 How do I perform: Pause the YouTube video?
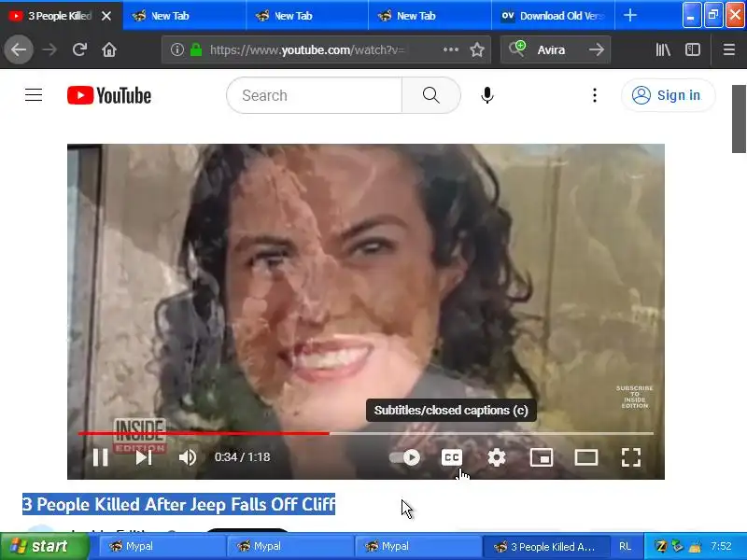click(101, 457)
